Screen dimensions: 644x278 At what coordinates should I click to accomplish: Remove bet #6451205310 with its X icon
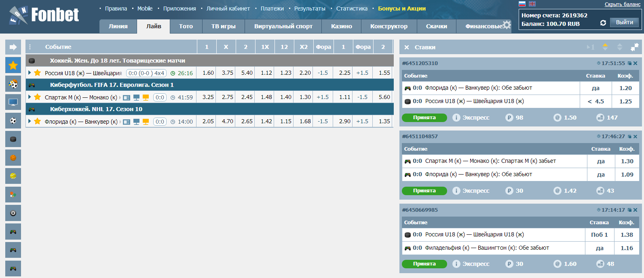point(636,63)
